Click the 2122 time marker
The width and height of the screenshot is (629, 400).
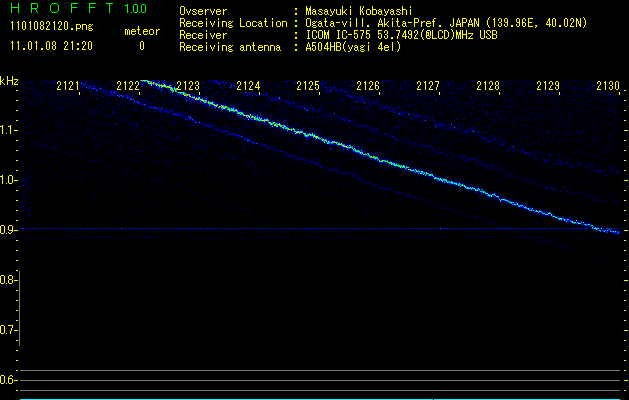pyautogui.click(x=128, y=86)
